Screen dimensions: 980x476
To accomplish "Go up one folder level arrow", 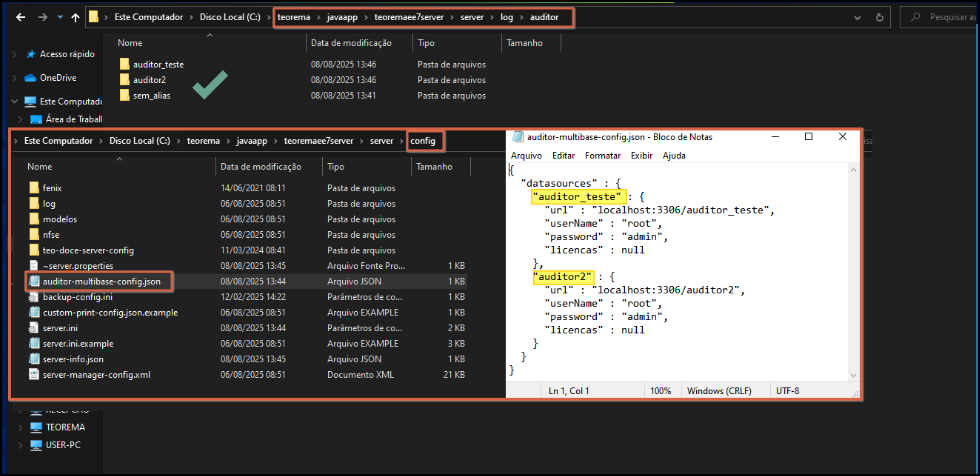I will [x=76, y=17].
